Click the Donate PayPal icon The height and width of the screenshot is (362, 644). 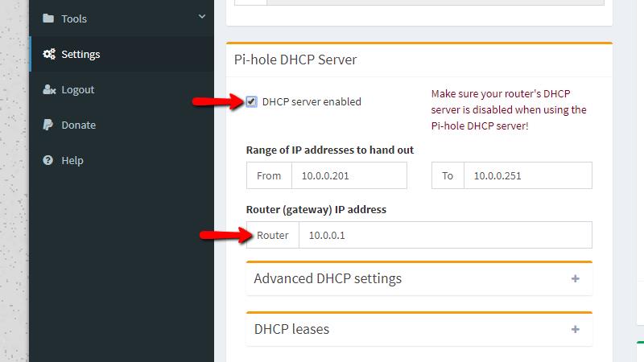pos(47,125)
